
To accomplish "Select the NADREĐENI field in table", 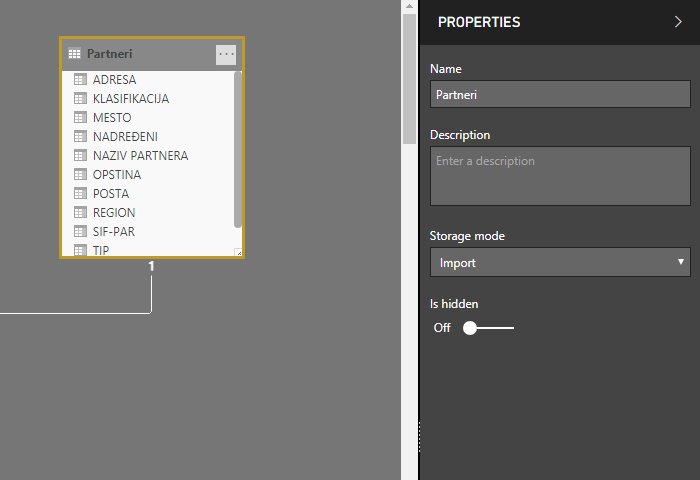I will coord(125,137).
